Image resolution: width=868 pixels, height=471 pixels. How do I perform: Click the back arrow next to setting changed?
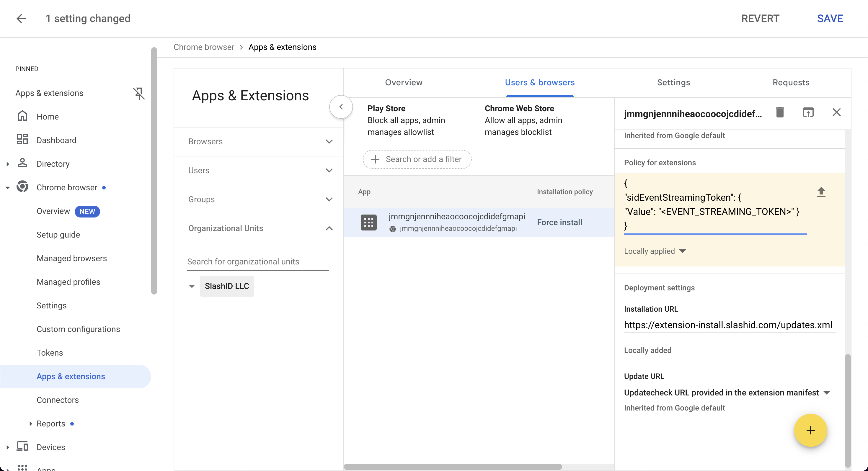(21, 19)
